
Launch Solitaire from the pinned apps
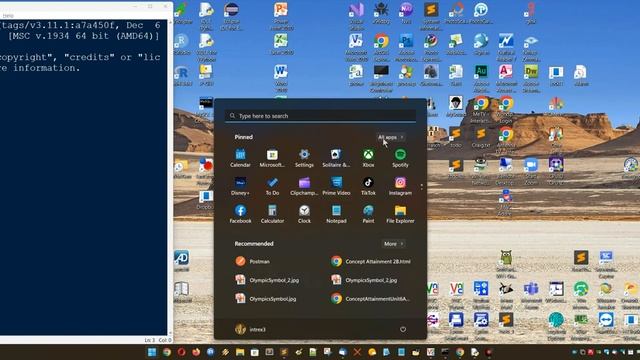tap(336, 158)
